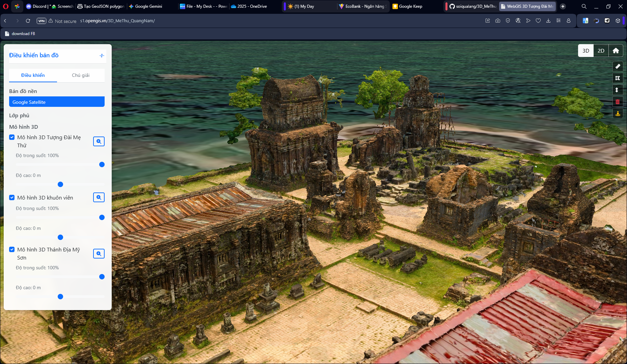Select the 3D view mode button
This screenshot has height=364, width=627.
pyautogui.click(x=585, y=51)
